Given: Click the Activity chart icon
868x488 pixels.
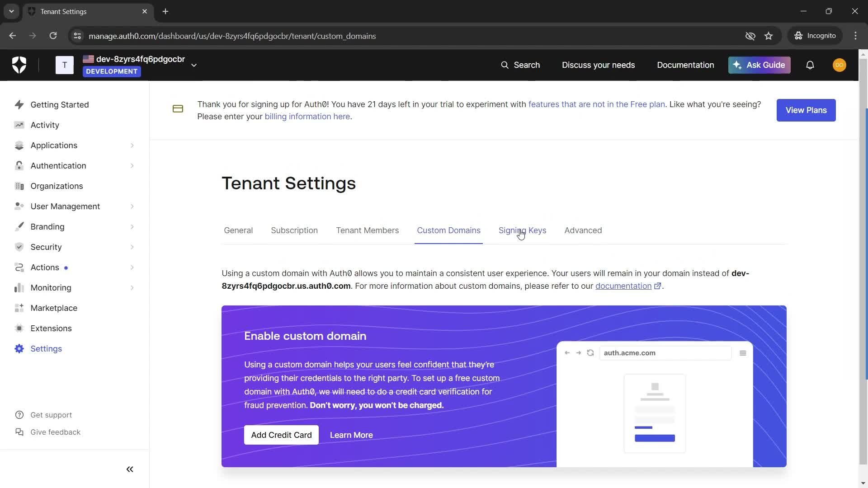Looking at the screenshot, I should (19, 125).
